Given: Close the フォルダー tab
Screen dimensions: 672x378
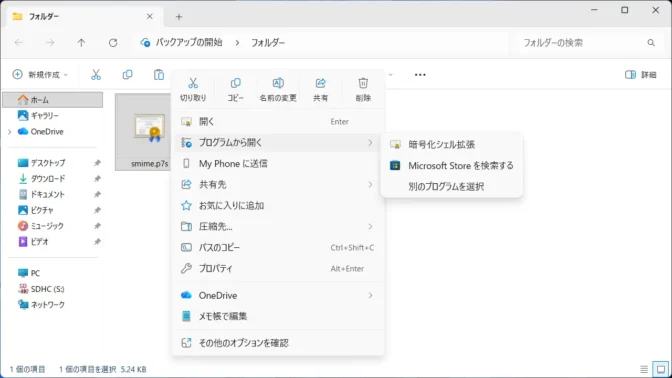Looking at the screenshot, I should [x=150, y=16].
